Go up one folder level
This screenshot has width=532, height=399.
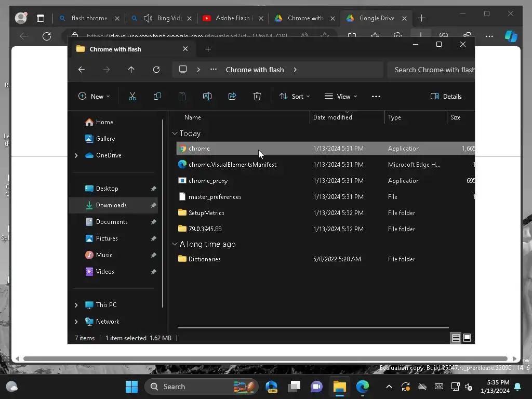131,70
